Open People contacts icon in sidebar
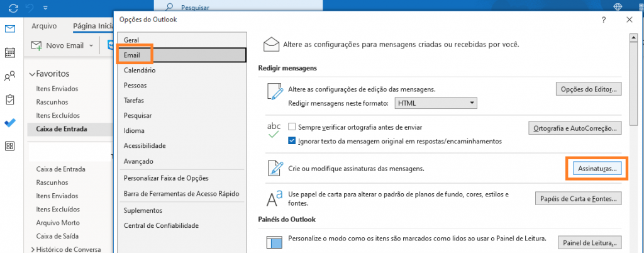Viewport: 644px width, 253px height. 10,76
